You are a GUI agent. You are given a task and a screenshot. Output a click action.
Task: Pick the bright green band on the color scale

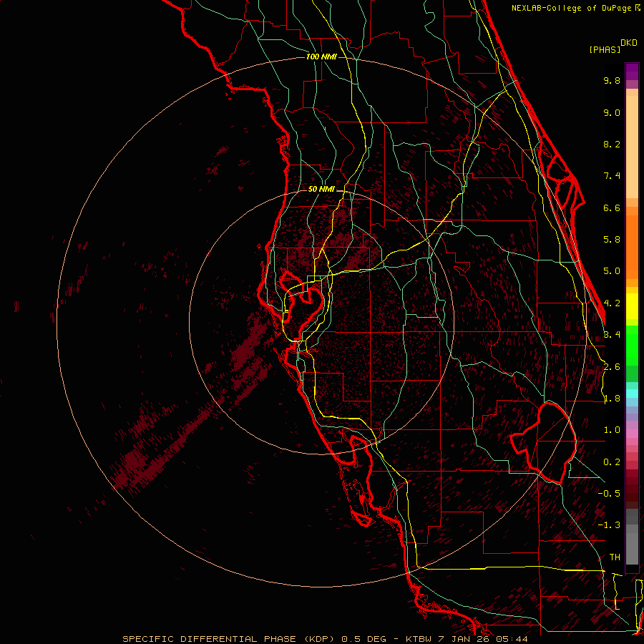632,345
